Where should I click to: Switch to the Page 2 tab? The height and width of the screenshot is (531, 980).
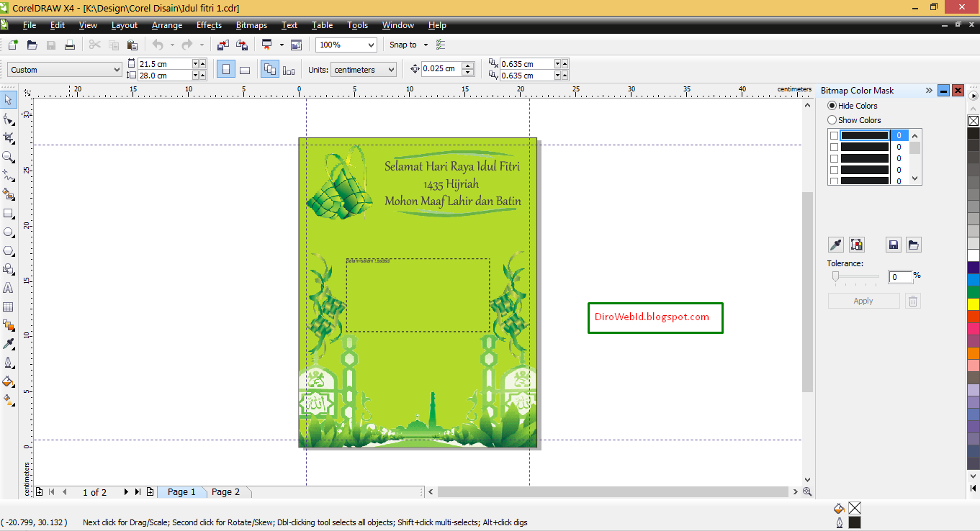[228, 491]
